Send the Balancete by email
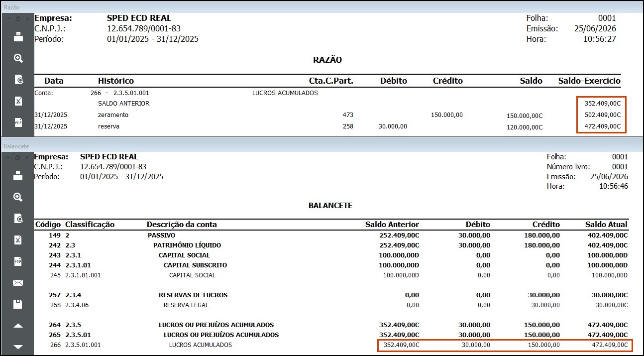 pos(18,283)
